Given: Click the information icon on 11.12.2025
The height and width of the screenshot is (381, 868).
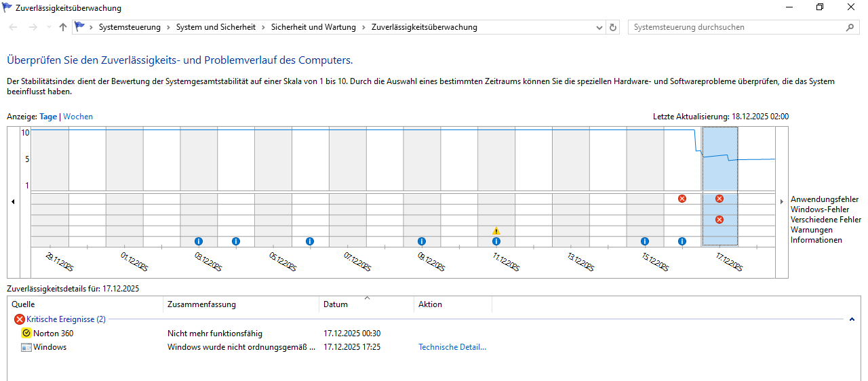Looking at the screenshot, I should click(x=496, y=241).
